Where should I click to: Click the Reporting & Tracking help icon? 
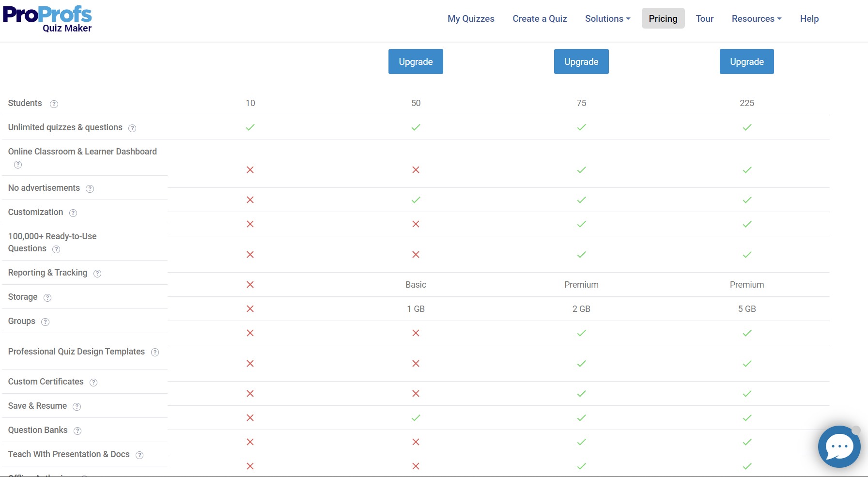97,274
